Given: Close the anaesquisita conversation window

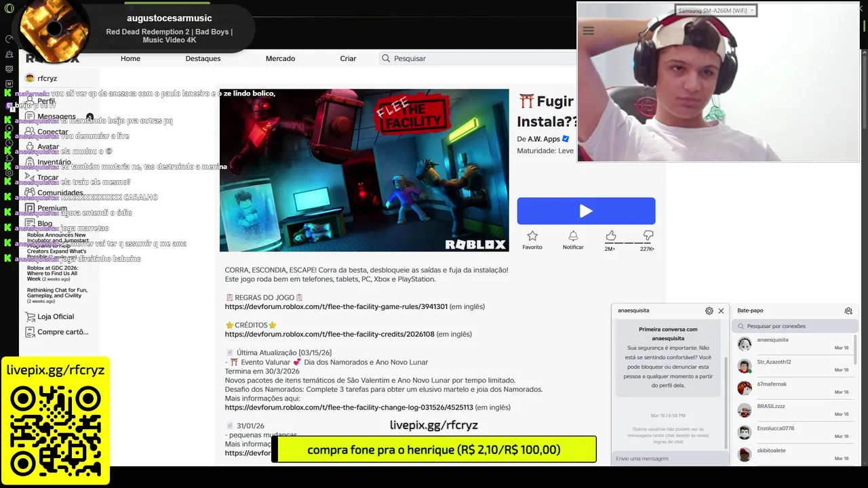Looking at the screenshot, I should (x=721, y=311).
